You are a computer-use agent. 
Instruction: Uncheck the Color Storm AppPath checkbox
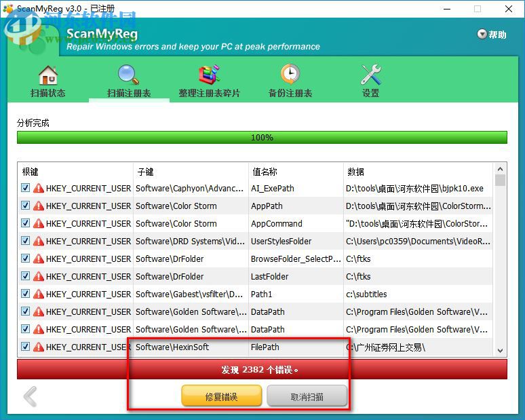26,206
